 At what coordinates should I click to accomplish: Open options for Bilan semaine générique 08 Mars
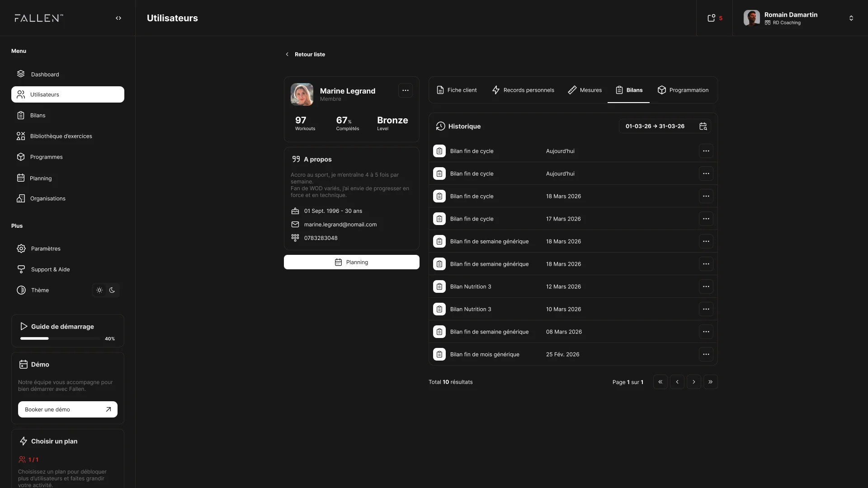(706, 332)
